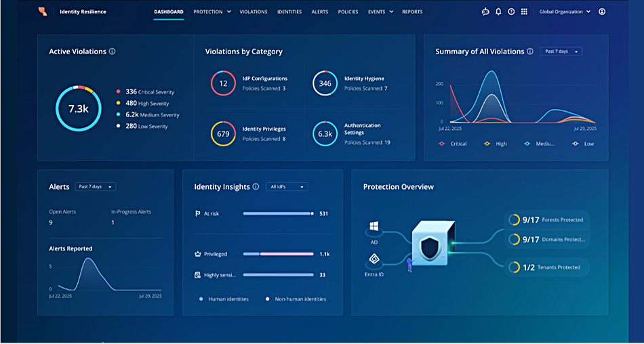
Task: Open the Alerts Past 7 days dropdown
Action: (95, 187)
